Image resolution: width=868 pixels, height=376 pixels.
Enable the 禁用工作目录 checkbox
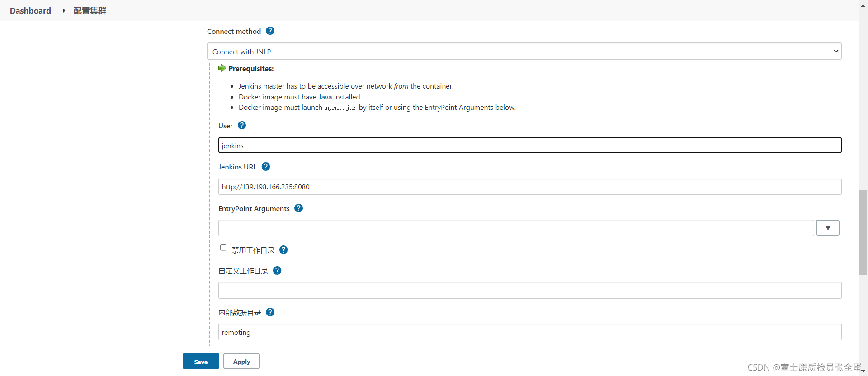(x=223, y=248)
